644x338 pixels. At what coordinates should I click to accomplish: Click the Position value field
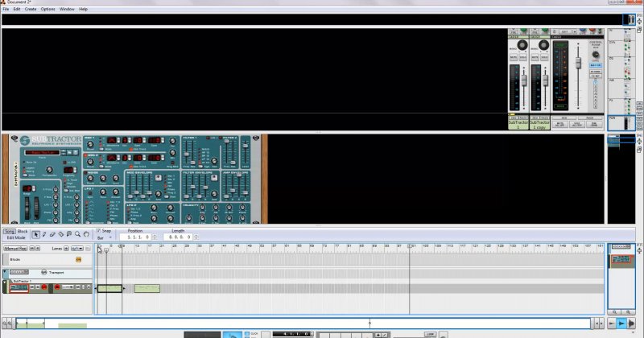coord(137,237)
